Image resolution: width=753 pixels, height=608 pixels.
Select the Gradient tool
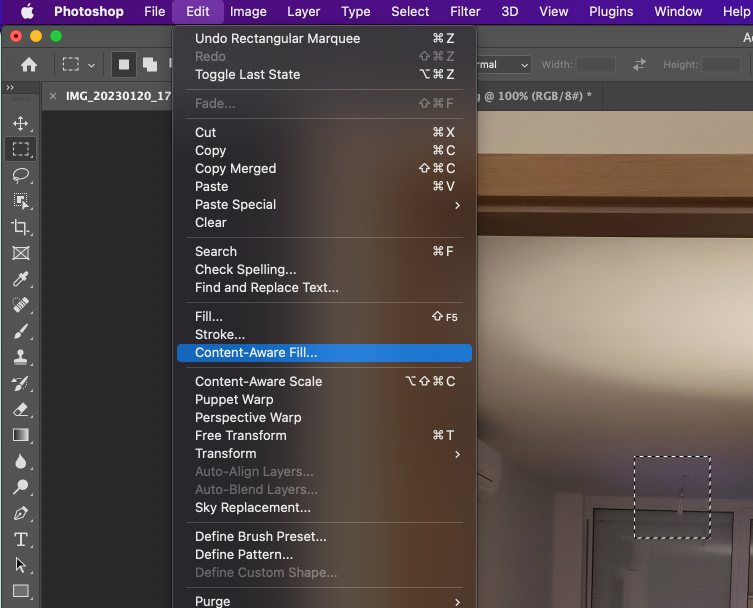[20, 435]
